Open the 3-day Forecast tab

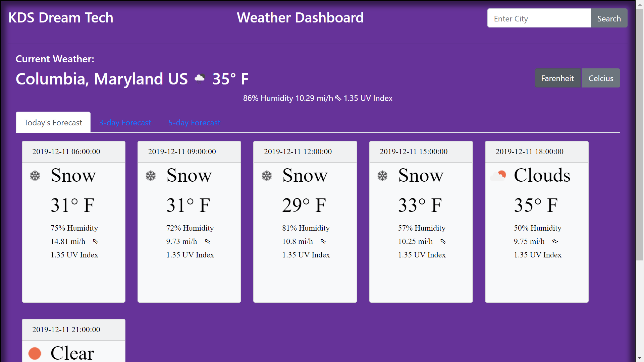pyautogui.click(x=125, y=123)
